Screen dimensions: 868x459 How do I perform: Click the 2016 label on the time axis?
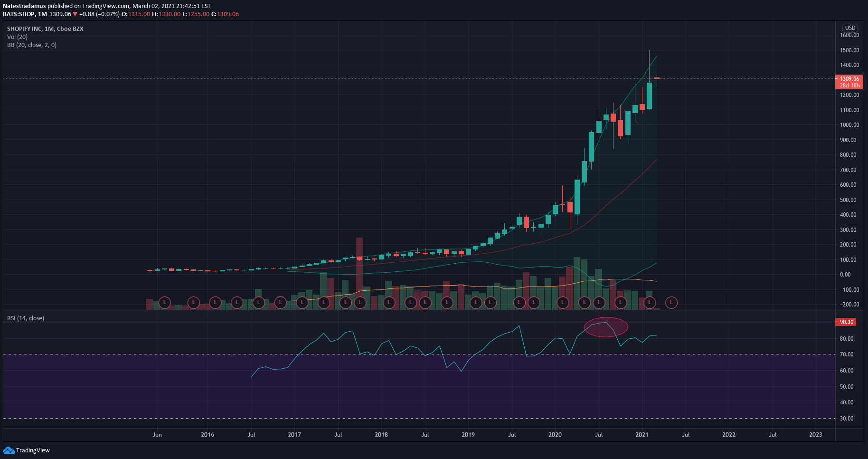tap(208, 434)
